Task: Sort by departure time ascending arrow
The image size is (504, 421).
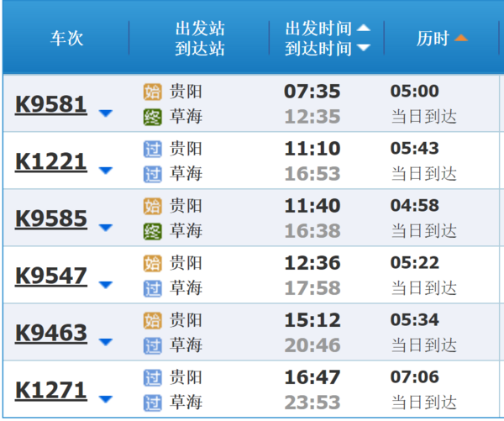Action: pos(363,28)
